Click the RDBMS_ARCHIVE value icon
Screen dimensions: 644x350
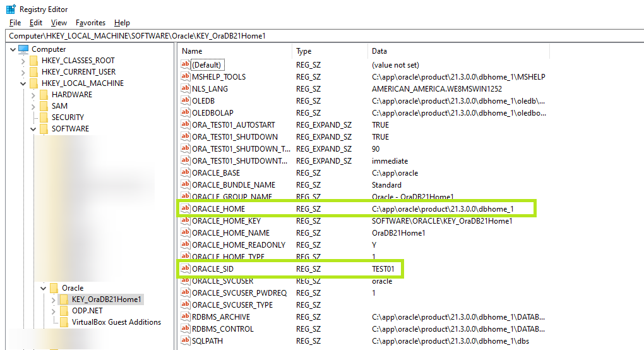click(185, 317)
